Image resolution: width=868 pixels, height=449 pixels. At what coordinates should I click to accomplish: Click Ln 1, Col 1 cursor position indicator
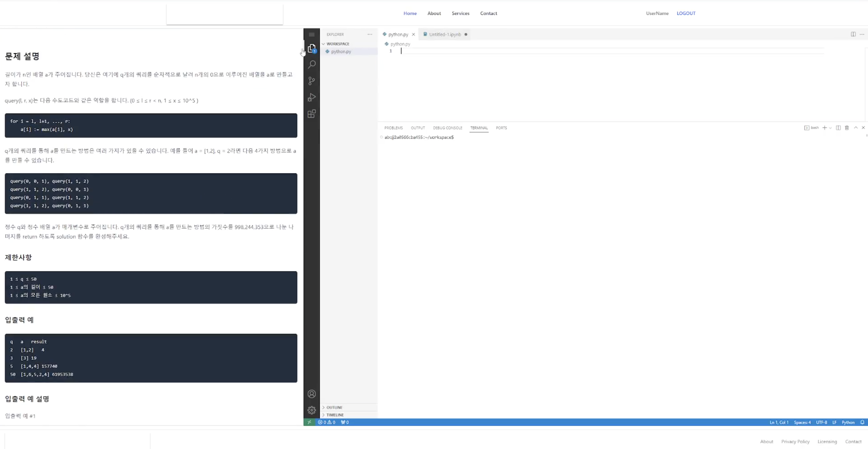[x=779, y=422]
